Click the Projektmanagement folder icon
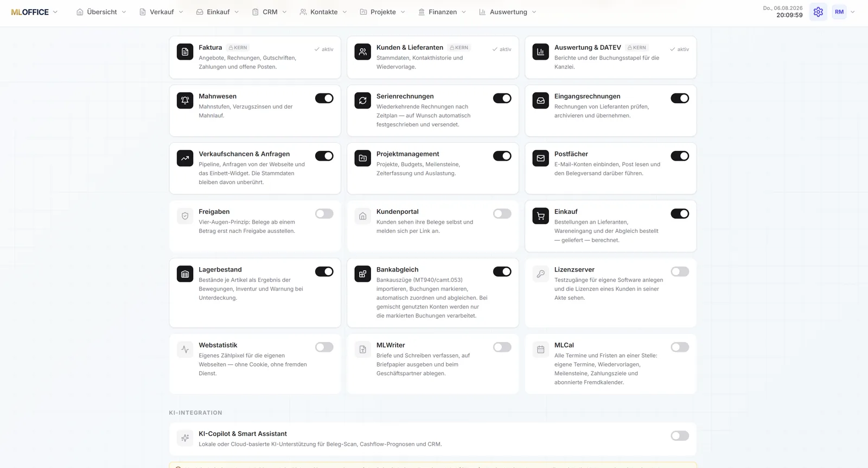Viewport: 868px width, 468px height. (363, 158)
